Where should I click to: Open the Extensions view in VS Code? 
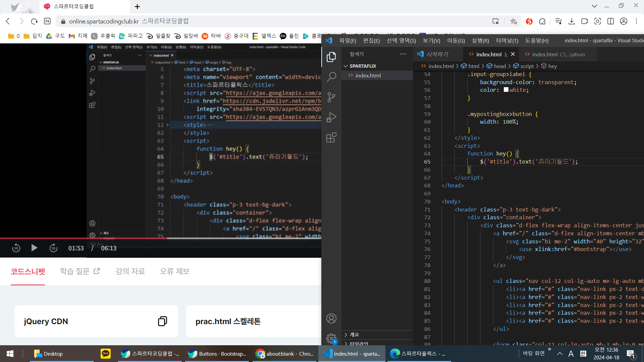(x=331, y=137)
